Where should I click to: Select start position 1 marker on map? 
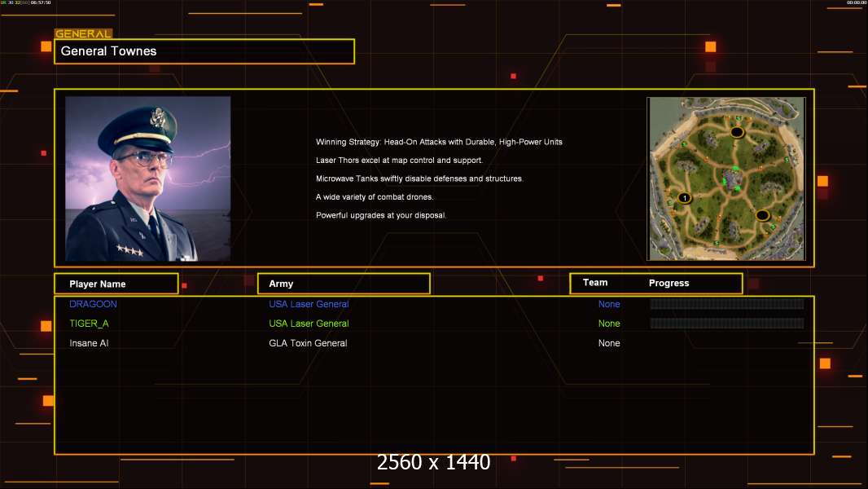pyautogui.click(x=685, y=198)
